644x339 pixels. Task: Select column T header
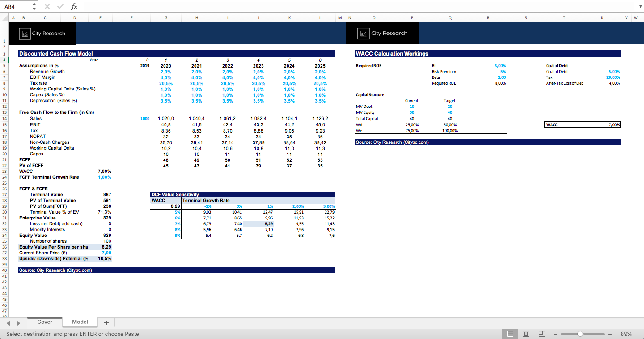[564, 17]
